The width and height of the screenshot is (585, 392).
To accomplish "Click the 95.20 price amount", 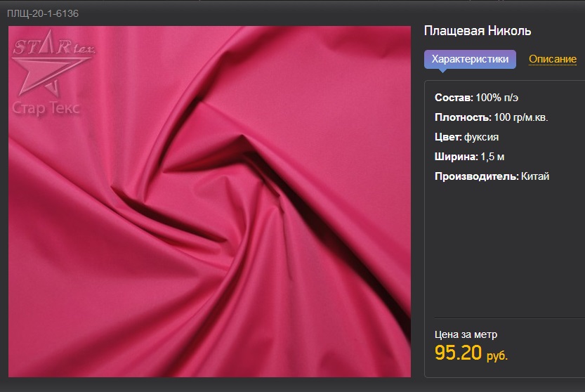I will pos(458,353).
